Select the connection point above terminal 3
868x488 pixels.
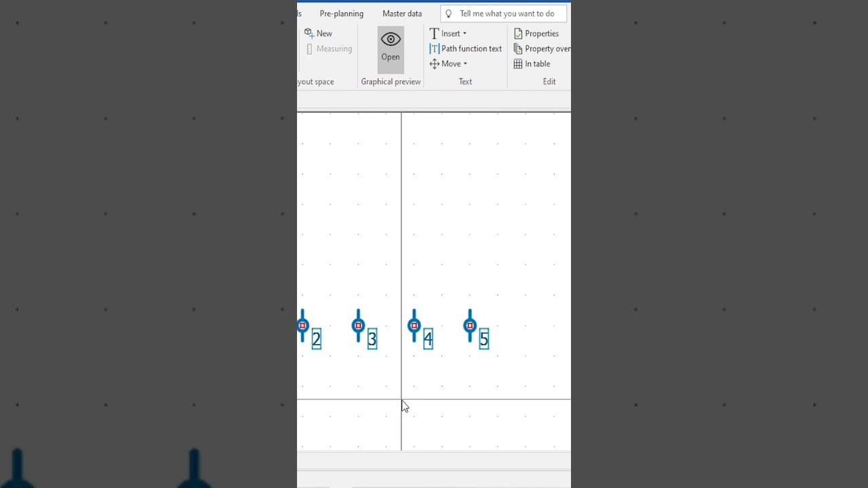coord(358,326)
